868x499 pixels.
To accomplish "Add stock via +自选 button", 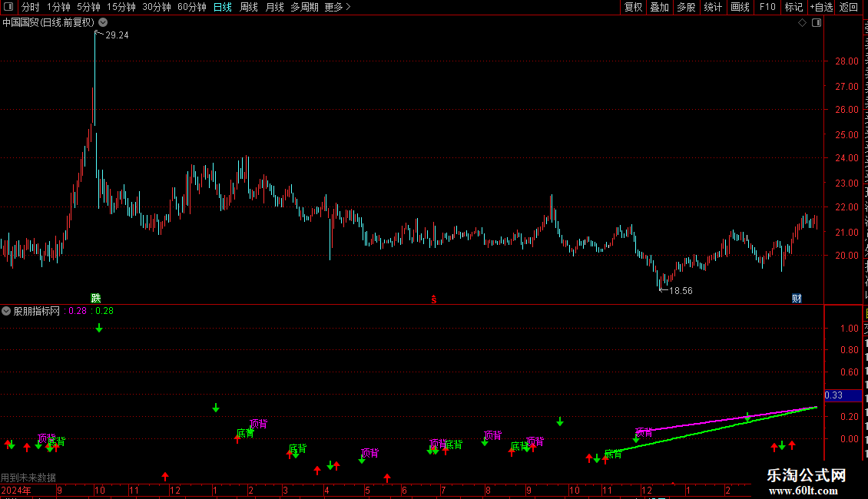I will 821,7.
